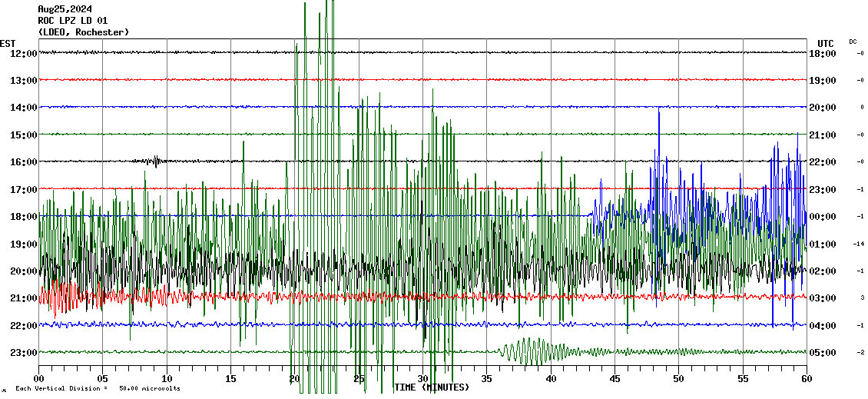Screen dimensions: 868x399
Task: Click the 20:00 UTC label on right axis
Action: pyautogui.click(x=823, y=108)
